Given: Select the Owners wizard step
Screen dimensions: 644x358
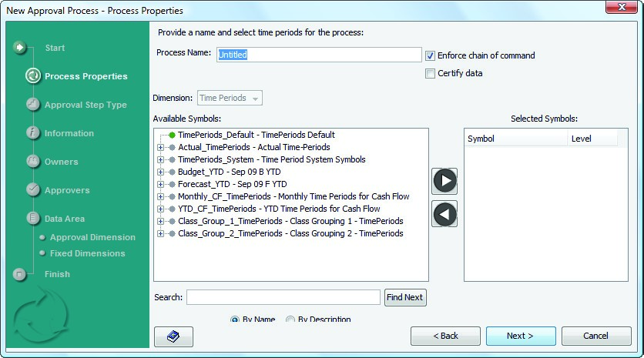Looking at the screenshot, I should 61,162.
